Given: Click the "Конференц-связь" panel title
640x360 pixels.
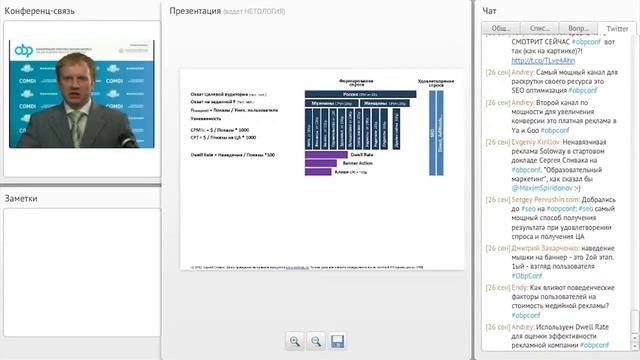Looking at the screenshot, I should [x=40, y=11].
